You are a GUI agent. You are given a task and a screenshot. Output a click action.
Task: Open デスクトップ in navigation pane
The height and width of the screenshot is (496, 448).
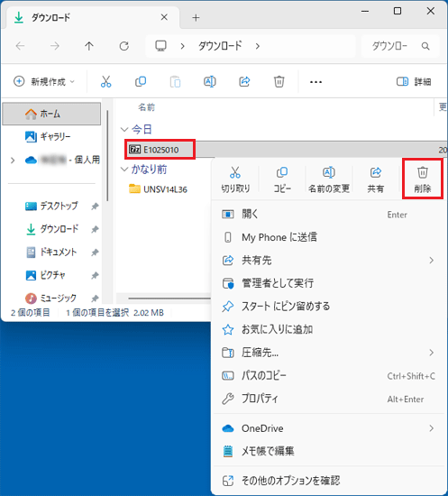[51, 207]
